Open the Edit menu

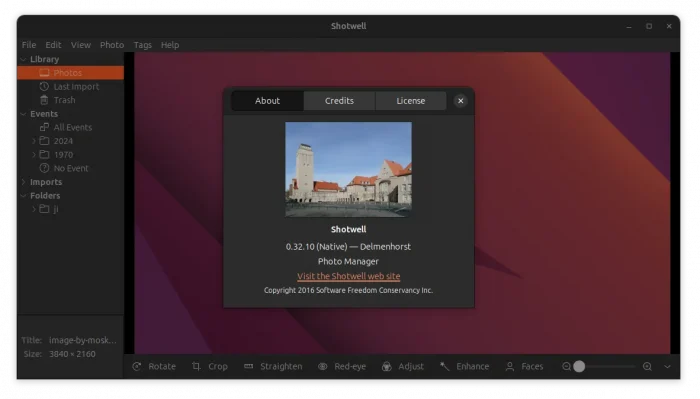[x=53, y=45]
